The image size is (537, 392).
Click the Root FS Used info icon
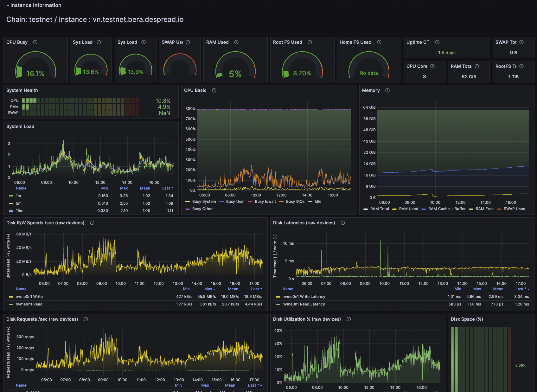point(310,42)
